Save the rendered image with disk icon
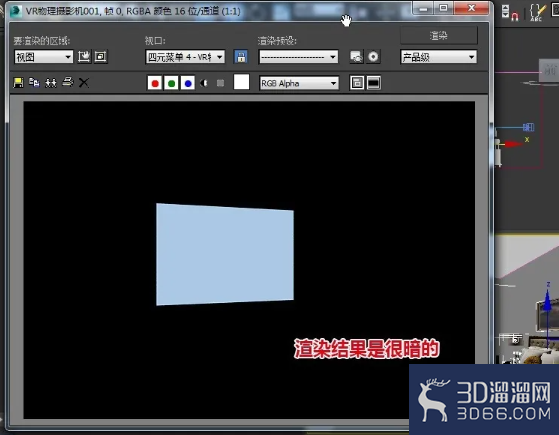Screen dimensions: 559x435 pos(18,83)
